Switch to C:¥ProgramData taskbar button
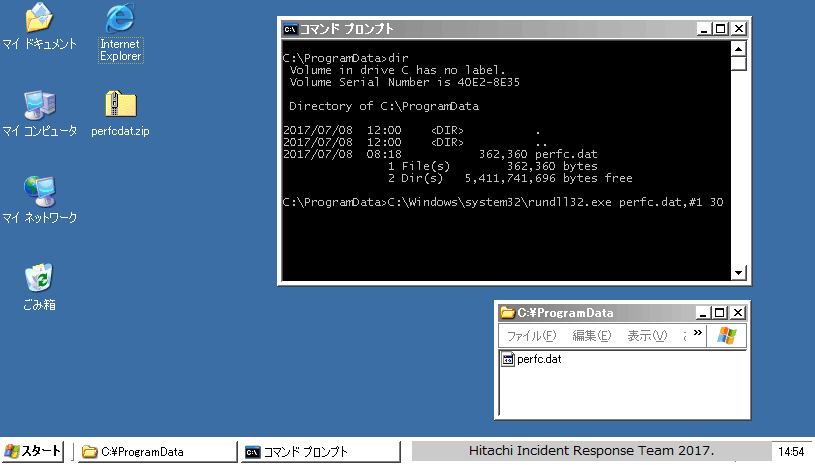 click(x=155, y=452)
